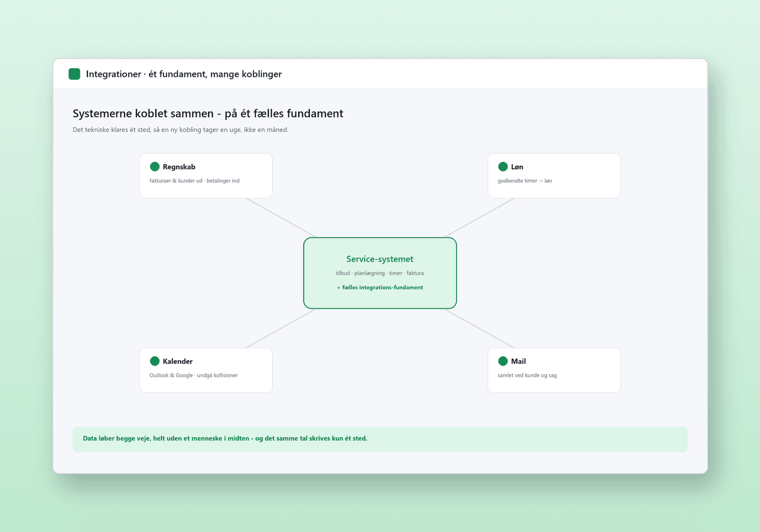
Task: Click the green dot beside Kalender
Action: pyautogui.click(x=154, y=361)
